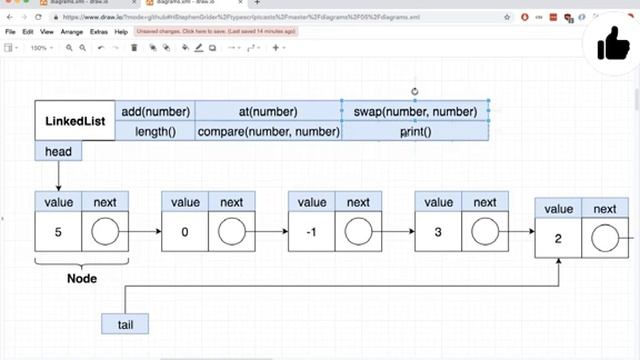The height and width of the screenshot is (360, 640).
Task: Select the LinkedList title box
Action: pos(75,121)
